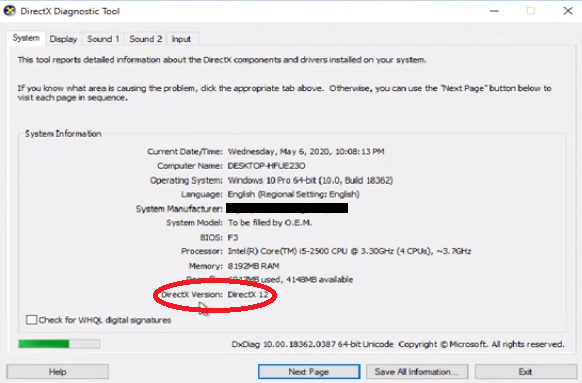Click the Language value English
The height and width of the screenshot is (383, 582).
click(x=293, y=194)
